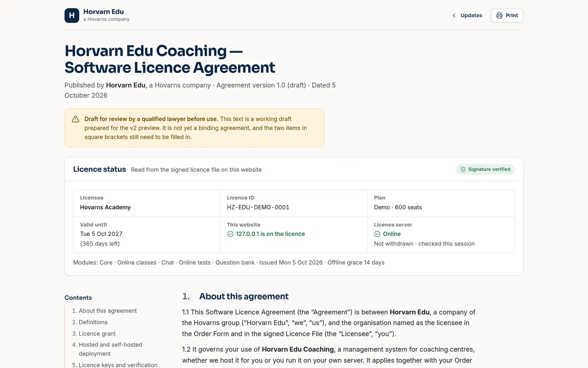Viewport: 588px width, 368px height.
Task: Click the 'Contents' sidebar heading
Action: click(x=78, y=298)
